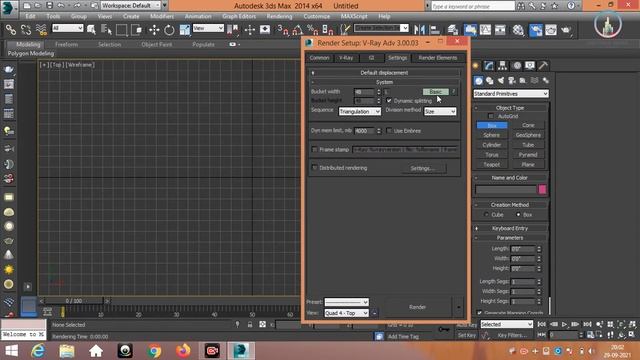Open the Standard Primitives dropdown
The width and height of the screenshot is (640, 360).
click(x=511, y=94)
